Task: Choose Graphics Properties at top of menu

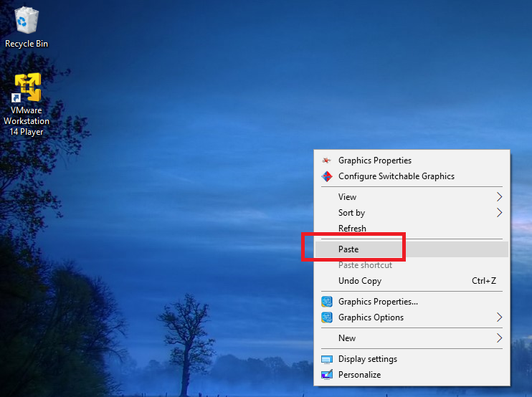Action: pyautogui.click(x=412, y=161)
